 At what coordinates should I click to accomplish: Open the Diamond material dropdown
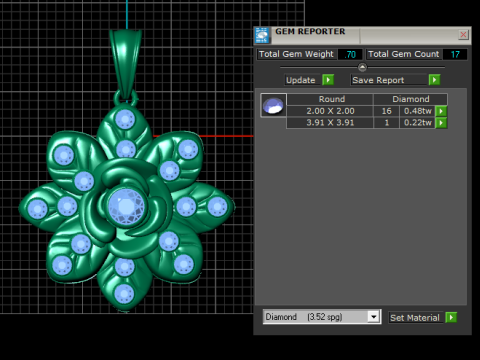(374, 317)
